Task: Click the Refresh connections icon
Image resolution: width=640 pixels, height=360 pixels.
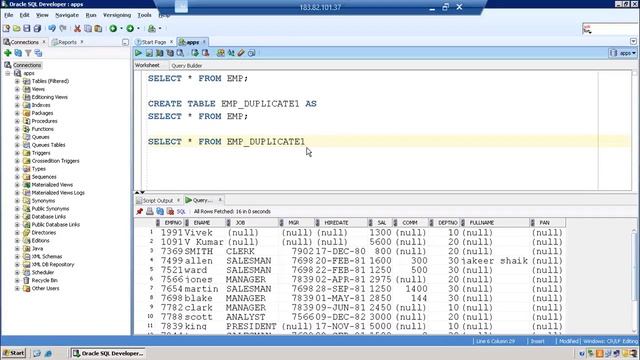Action: tap(18, 53)
